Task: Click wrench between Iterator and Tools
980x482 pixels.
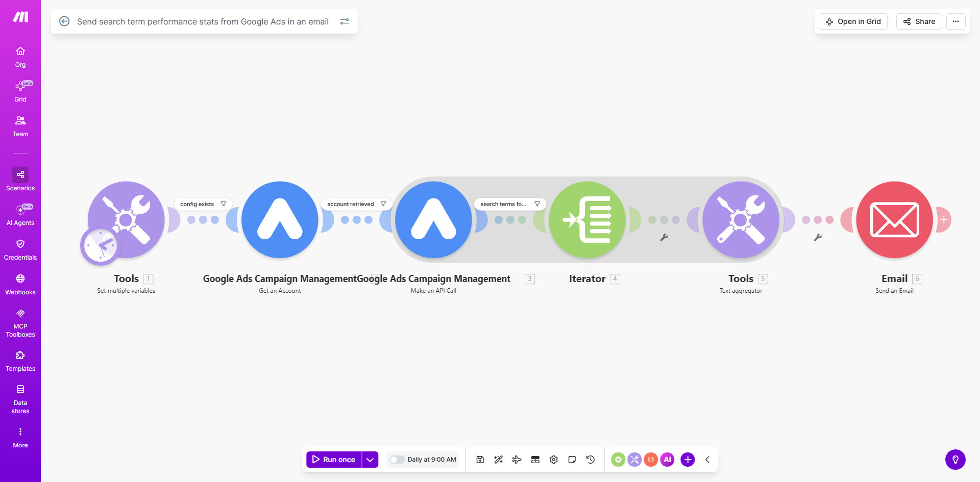Action: tap(664, 237)
